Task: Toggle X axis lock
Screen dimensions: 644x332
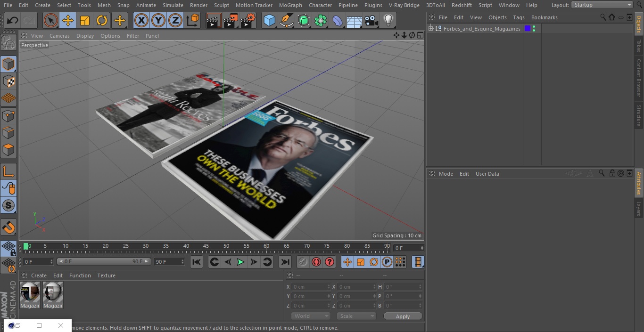Action: [x=141, y=21]
